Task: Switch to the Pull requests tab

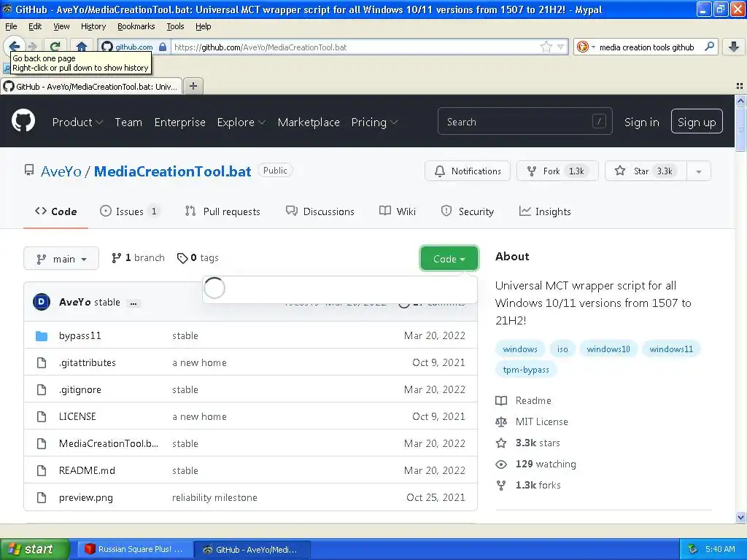Action: pyautogui.click(x=222, y=211)
